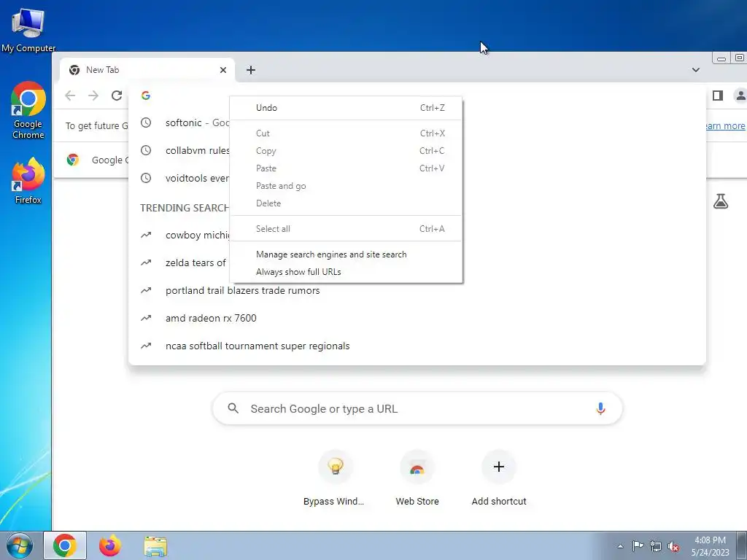Click the Google G icon in omnibox

click(x=146, y=96)
